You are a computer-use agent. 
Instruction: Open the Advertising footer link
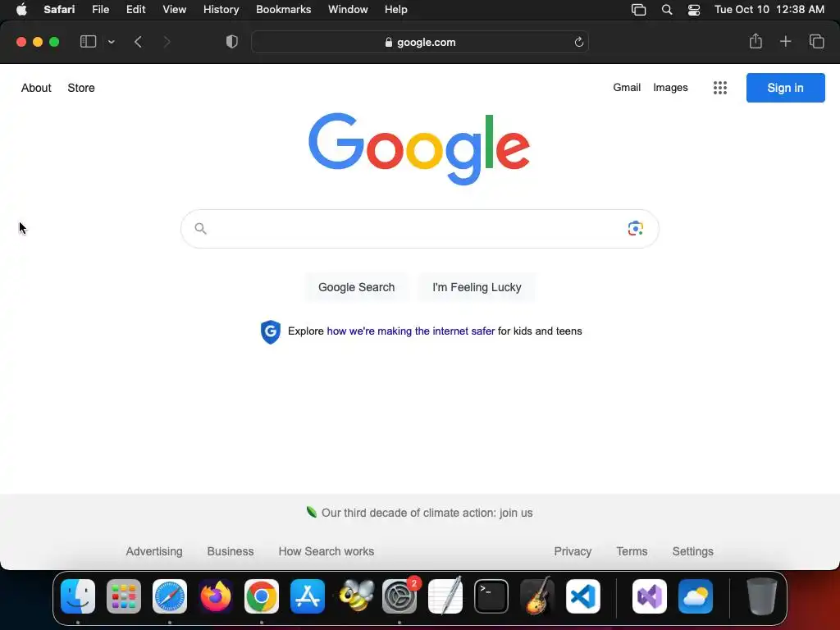(153, 551)
